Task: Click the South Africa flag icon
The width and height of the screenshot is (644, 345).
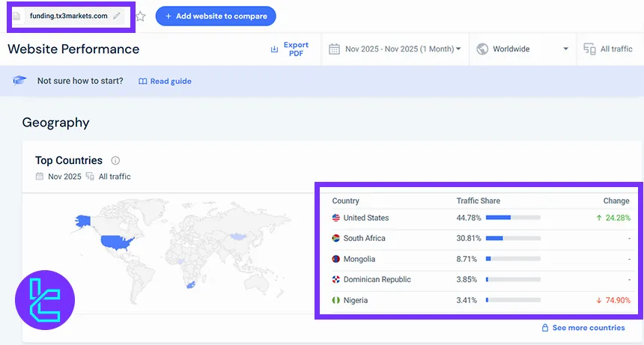Action: [x=336, y=238]
